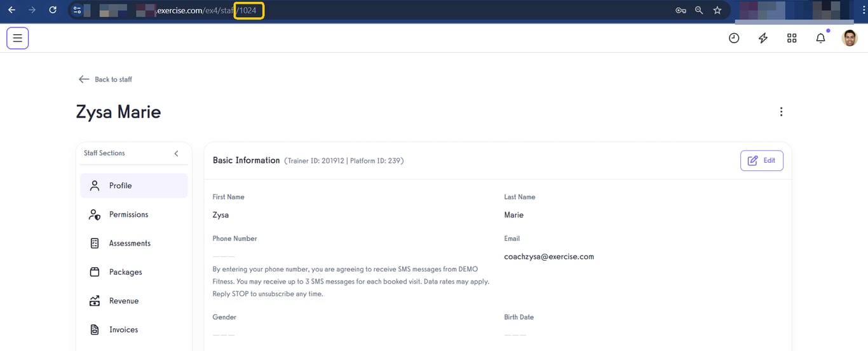Viewport: 868px width, 351px height.
Task: Click the lightning bolt quick actions icon
Action: tap(763, 38)
